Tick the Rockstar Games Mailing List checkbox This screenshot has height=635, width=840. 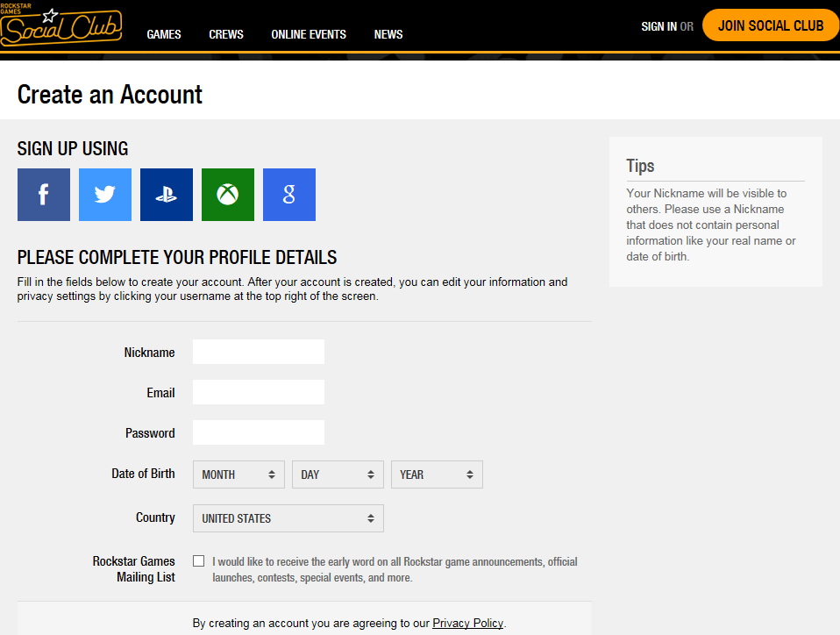pos(199,561)
